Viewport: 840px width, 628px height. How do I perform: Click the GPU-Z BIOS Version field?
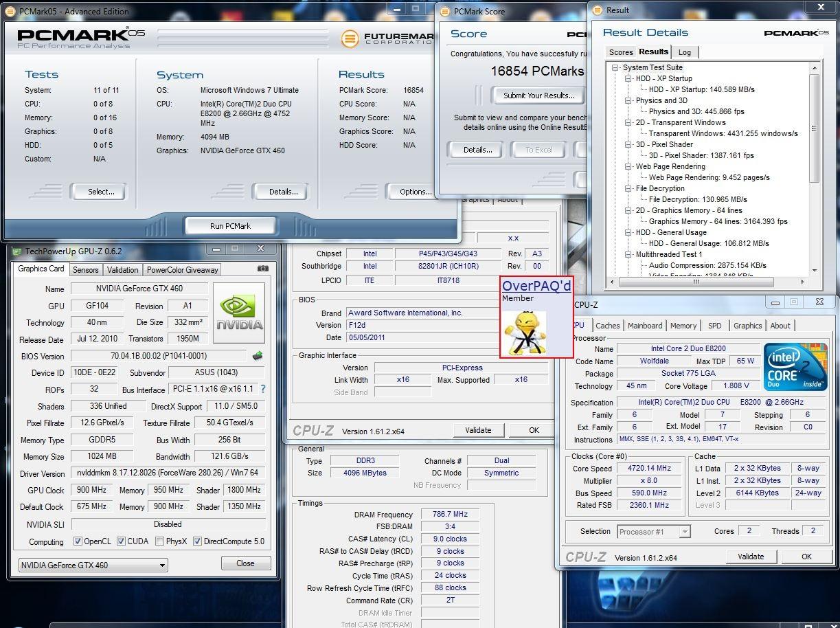coord(158,356)
